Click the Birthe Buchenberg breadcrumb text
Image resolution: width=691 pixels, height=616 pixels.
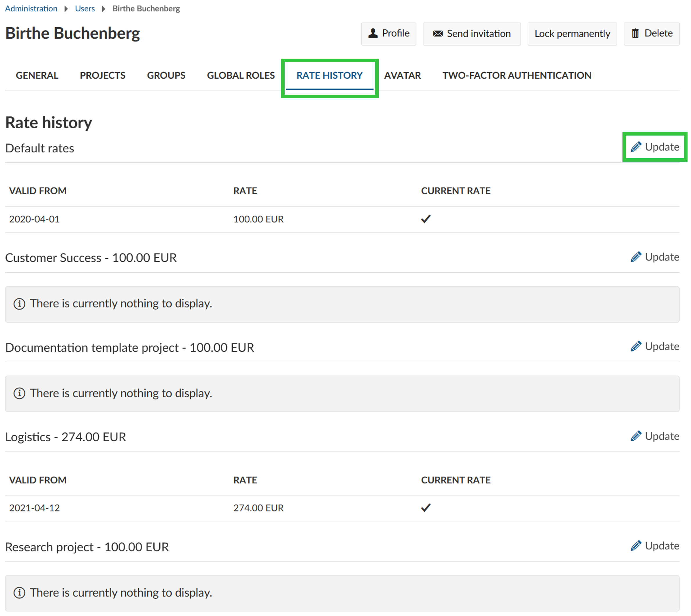(x=146, y=8)
